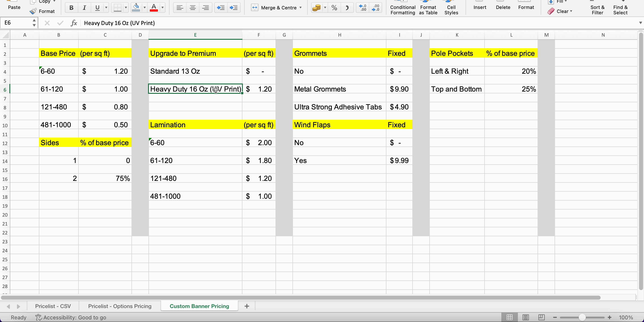
Task: Click the Format Painter brush icon
Action: click(x=33, y=11)
